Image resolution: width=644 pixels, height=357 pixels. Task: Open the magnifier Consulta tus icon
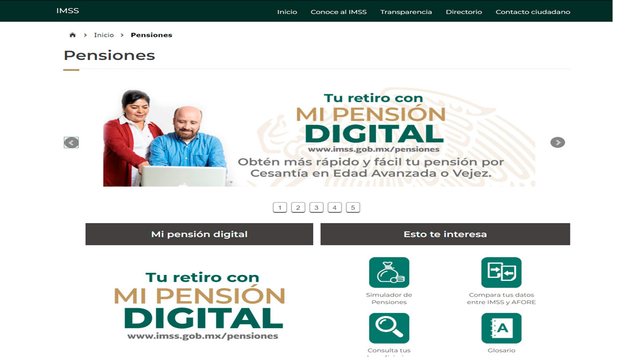(x=389, y=328)
